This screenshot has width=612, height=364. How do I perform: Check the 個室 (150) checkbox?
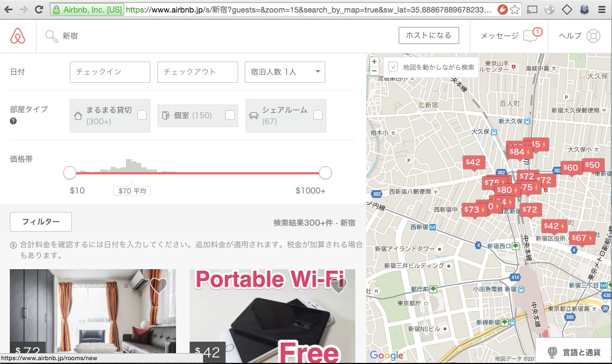click(x=230, y=115)
